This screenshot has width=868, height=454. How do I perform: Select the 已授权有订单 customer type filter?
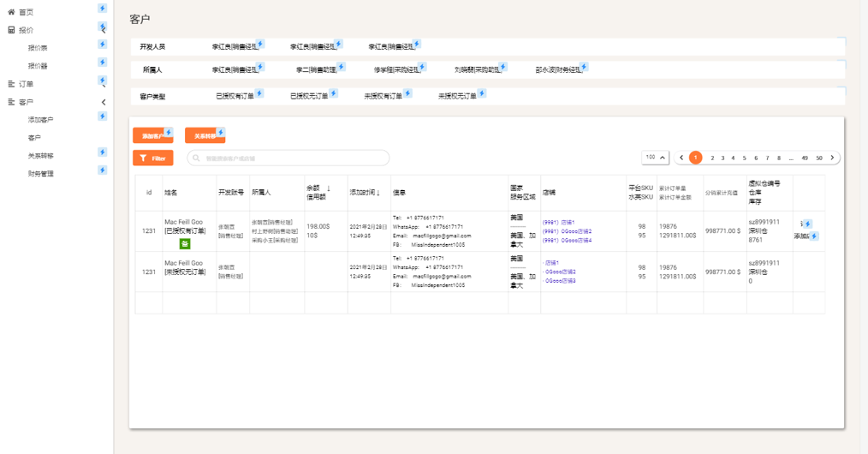[235, 97]
